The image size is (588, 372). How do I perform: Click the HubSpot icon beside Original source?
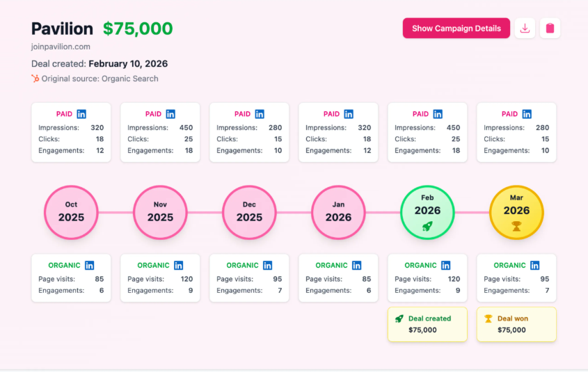(x=35, y=79)
